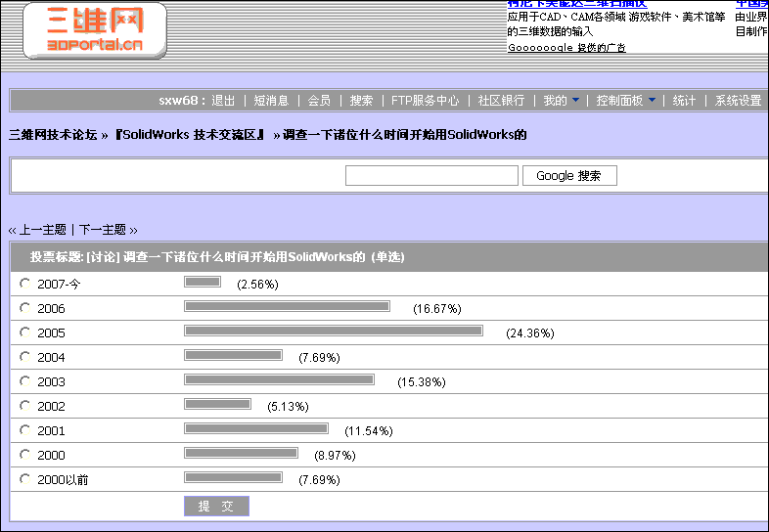Image resolution: width=769 pixels, height=532 pixels.
Task: Click the 2006 result bar (16.67%)
Action: click(x=287, y=306)
